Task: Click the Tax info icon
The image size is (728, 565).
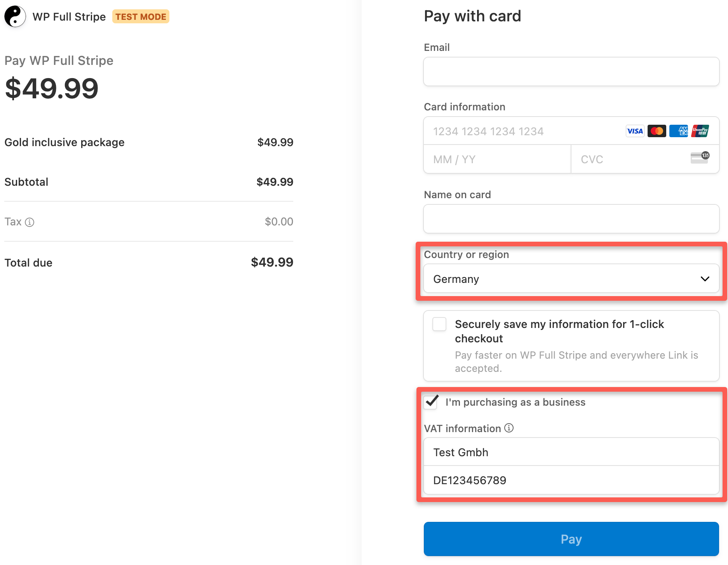Action: pos(30,222)
